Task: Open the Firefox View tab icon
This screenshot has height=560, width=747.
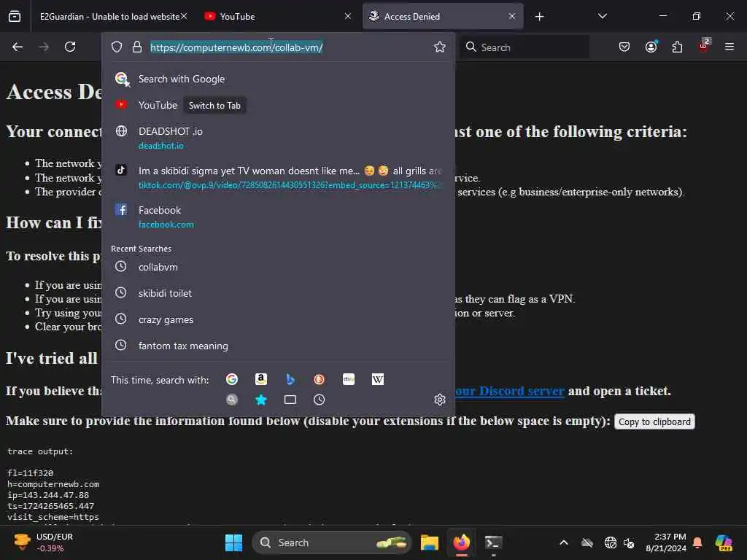Action: pyautogui.click(x=15, y=16)
